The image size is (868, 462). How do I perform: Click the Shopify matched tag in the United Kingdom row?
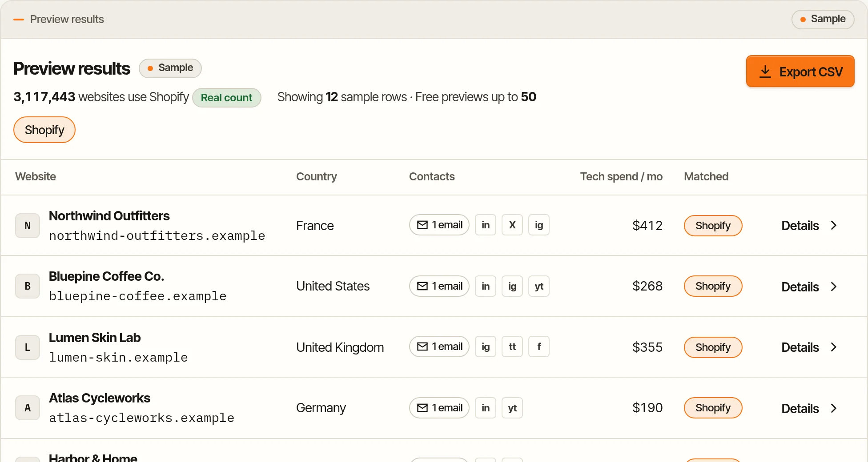pyautogui.click(x=713, y=347)
